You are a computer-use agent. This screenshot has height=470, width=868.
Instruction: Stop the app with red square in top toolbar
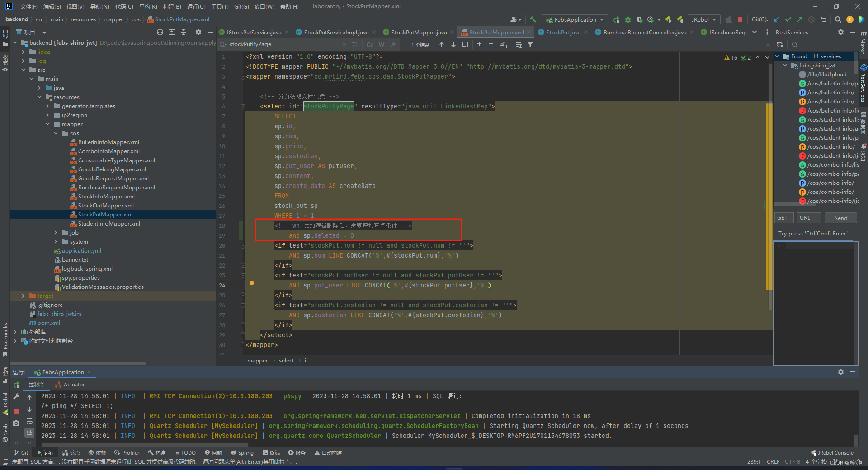pyautogui.click(x=740, y=19)
